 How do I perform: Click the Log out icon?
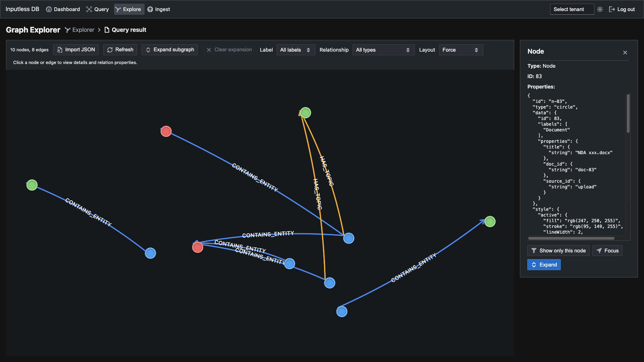point(612,9)
